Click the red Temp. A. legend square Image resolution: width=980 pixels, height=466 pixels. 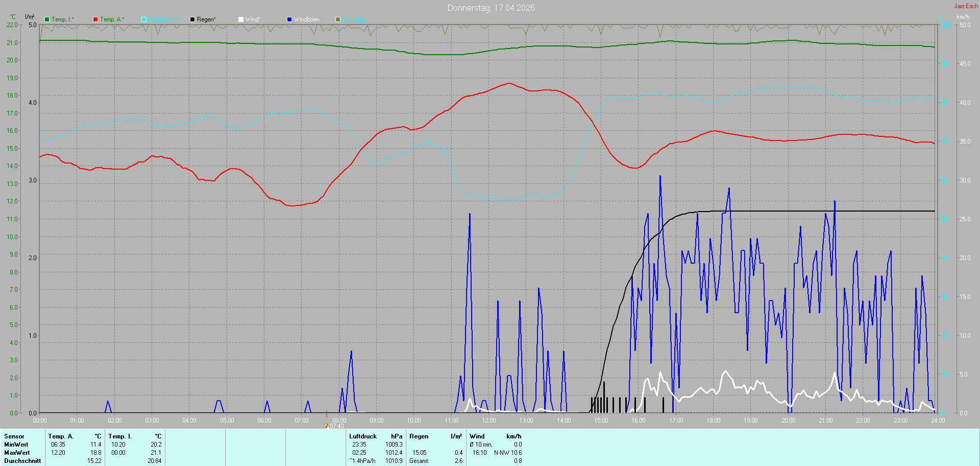(95, 19)
